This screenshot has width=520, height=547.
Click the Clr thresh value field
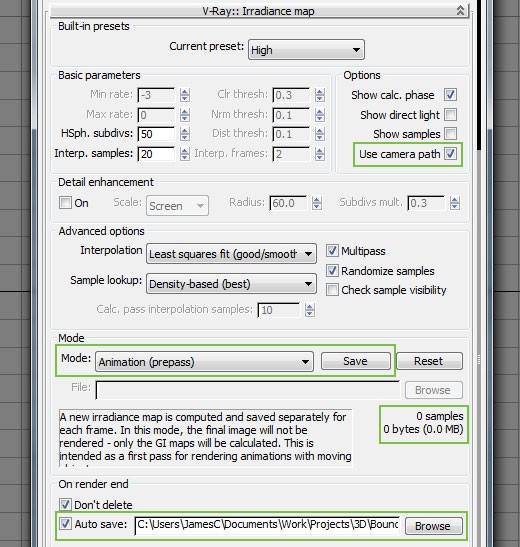coord(291,95)
